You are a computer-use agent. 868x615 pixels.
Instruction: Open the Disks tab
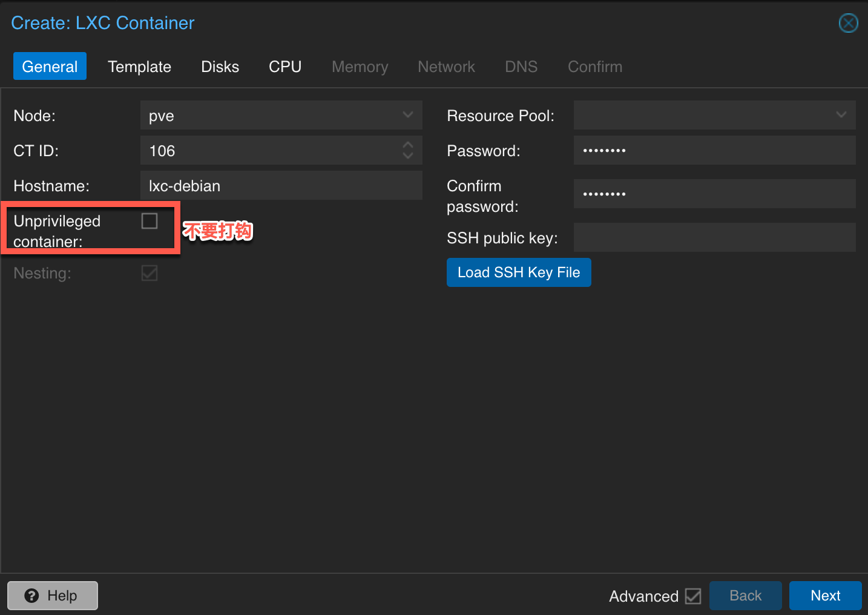pos(220,66)
